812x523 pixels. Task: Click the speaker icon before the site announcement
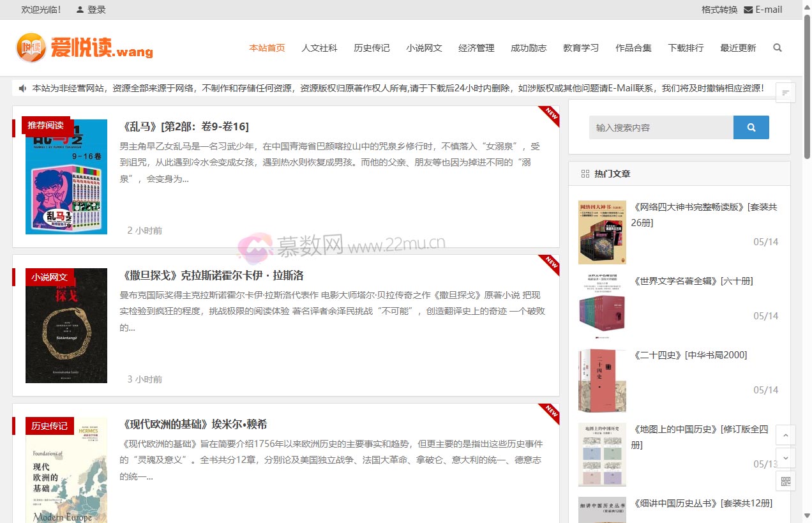22,88
